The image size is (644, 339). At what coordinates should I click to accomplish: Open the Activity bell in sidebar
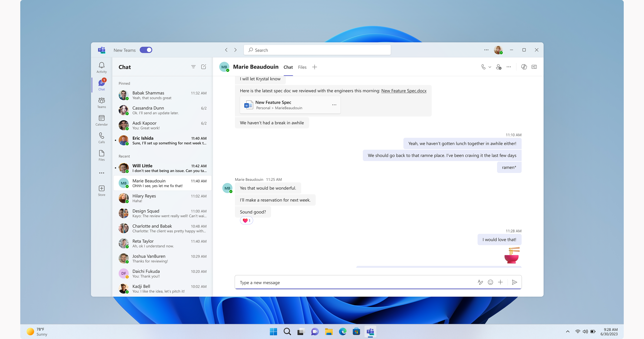click(102, 67)
